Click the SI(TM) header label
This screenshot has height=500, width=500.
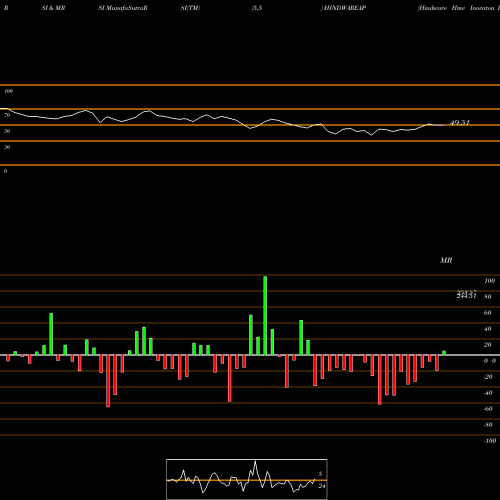pos(190,8)
